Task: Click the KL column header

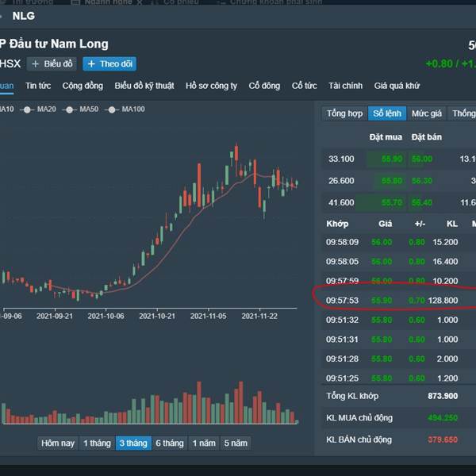Action: (x=452, y=224)
